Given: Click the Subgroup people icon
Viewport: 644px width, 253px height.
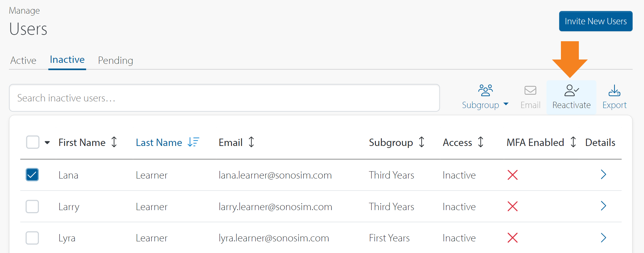Looking at the screenshot, I should click(485, 90).
